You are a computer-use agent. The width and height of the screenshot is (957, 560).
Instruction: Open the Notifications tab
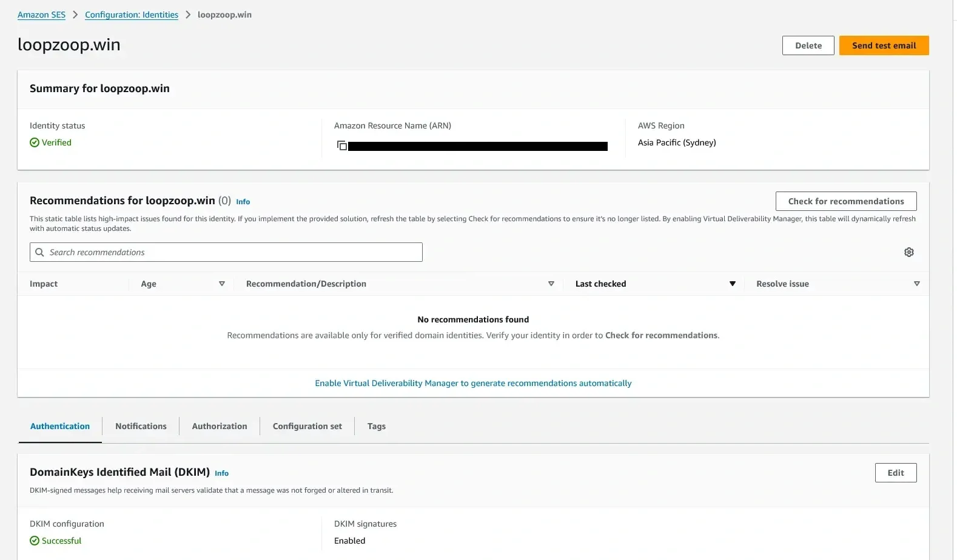coord(141,426)
